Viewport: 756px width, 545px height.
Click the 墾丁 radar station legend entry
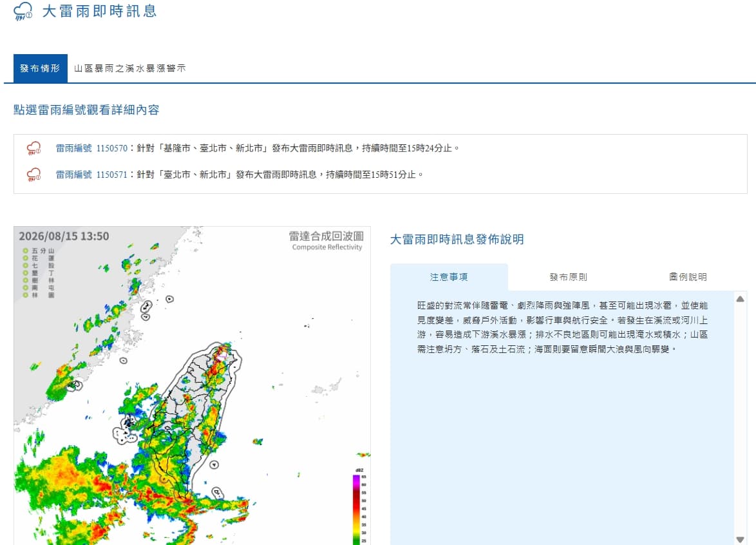click(x=39, y=273)
